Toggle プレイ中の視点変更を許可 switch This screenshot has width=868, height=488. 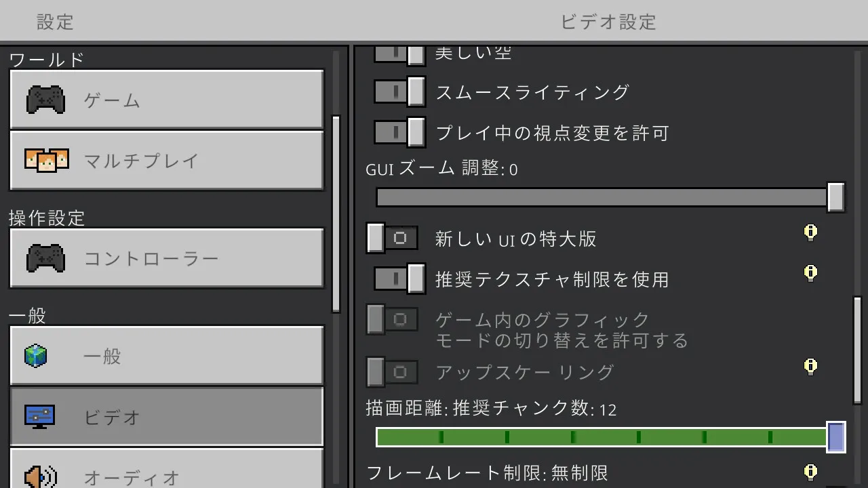click(x=399, y=132)
